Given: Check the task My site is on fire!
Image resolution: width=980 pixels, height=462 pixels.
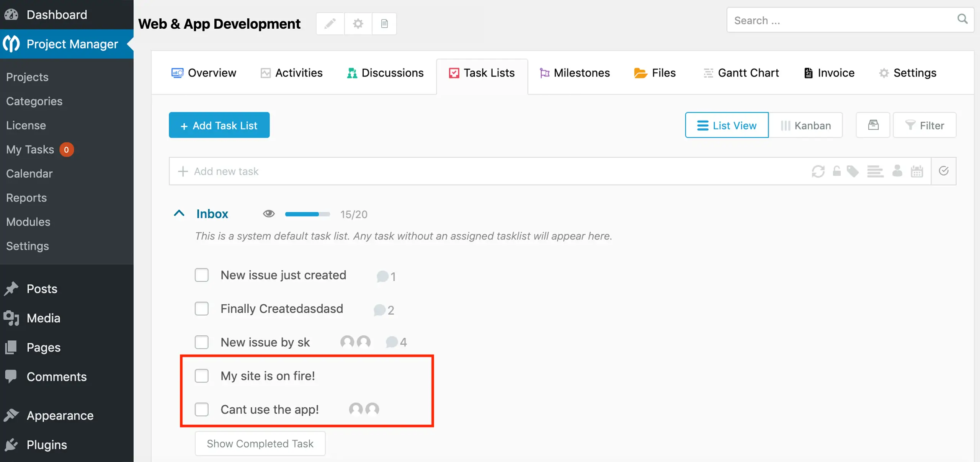Looking at the screenshot, I should (x=202, y=375).
